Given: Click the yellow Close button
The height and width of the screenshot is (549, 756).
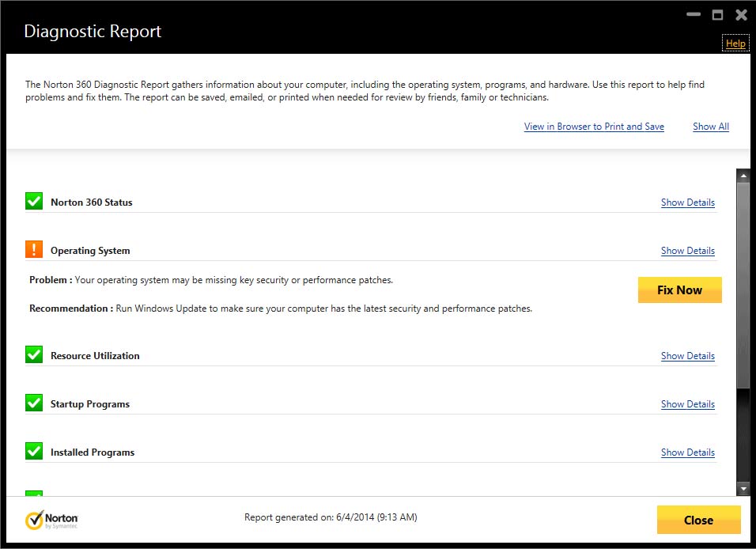Looking at the screenshot, I should click(698, 520).
